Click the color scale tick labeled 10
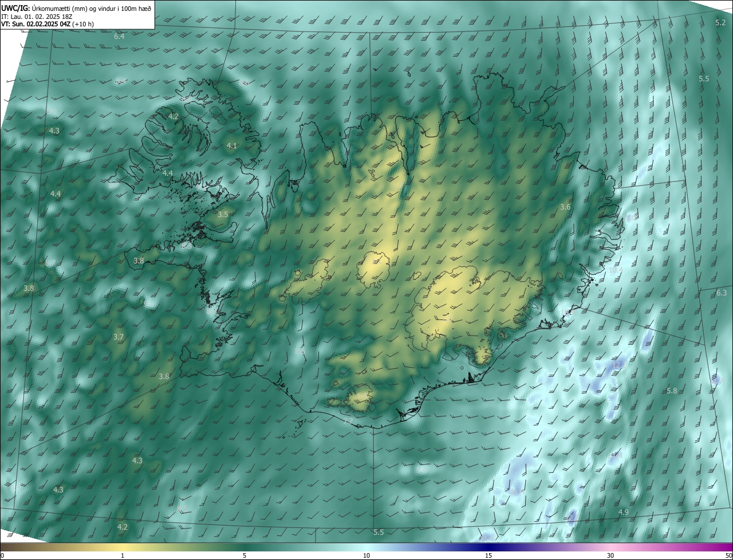This screenshot has height=560, width=733. [x=366, y=555]
